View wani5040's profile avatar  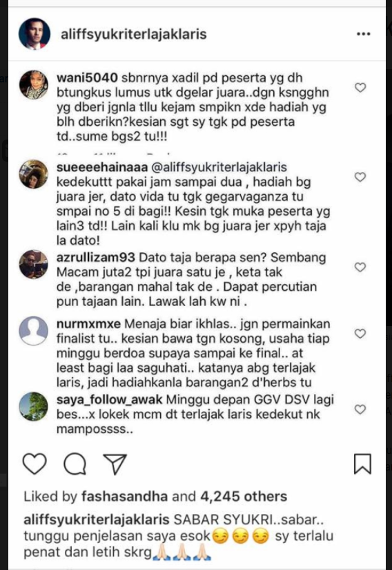tap(33, 85)
